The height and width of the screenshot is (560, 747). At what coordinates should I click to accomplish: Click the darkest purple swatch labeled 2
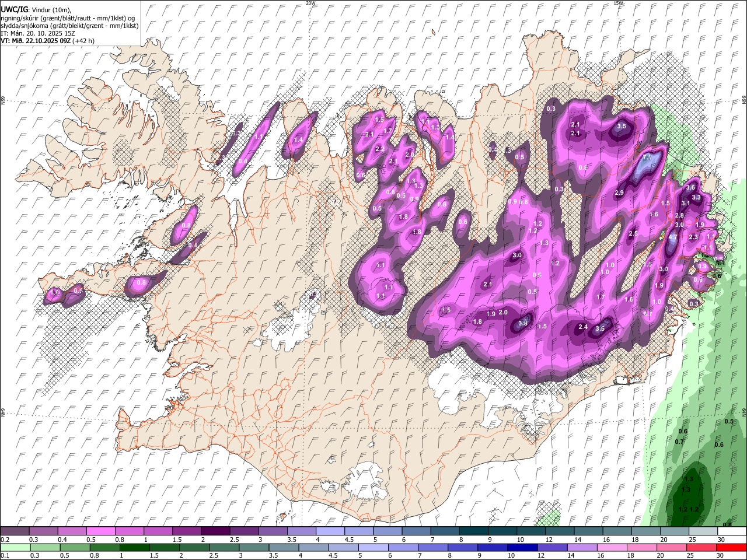pos(215,531)
